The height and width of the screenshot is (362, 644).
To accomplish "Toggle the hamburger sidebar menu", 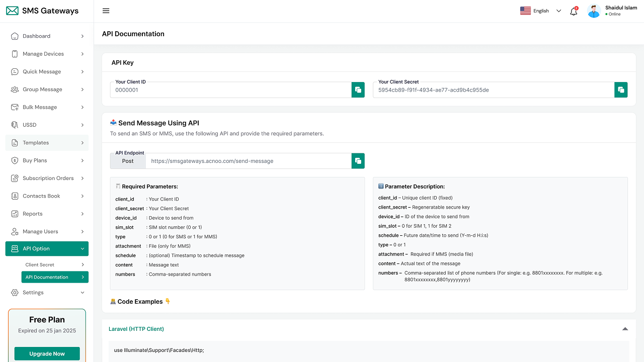I will click(106, 11).
